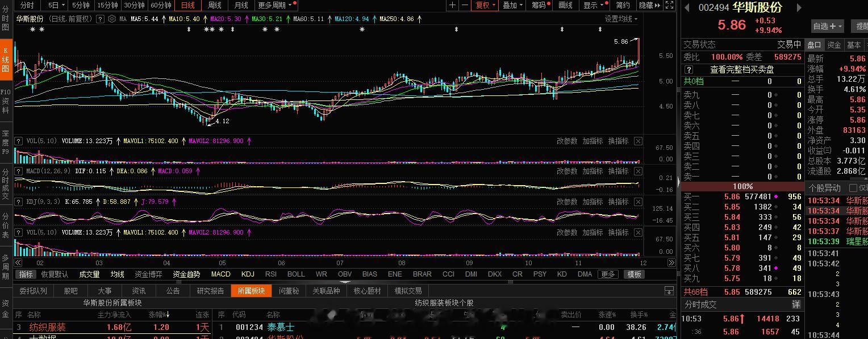Switch to 基本 tab in quote panel
Screen dimensions: 868x339
pos(854,45)
